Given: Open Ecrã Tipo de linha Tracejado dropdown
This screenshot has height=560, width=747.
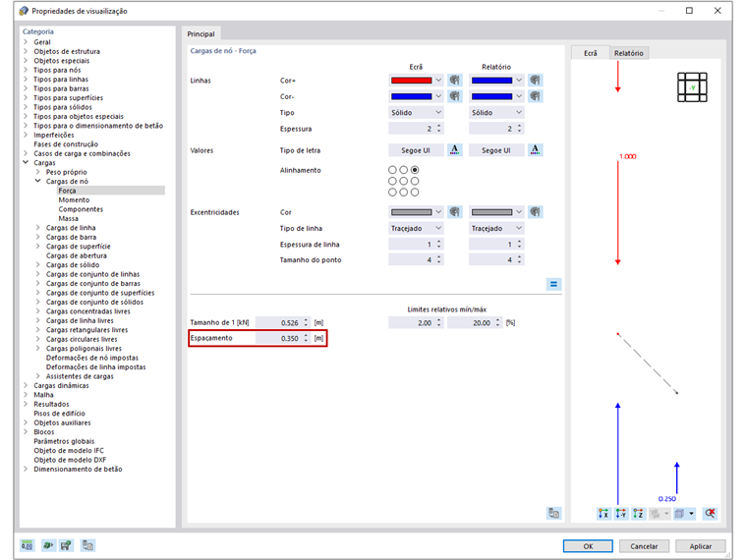Looking at the screenshot, I should [x=416, y=228].
